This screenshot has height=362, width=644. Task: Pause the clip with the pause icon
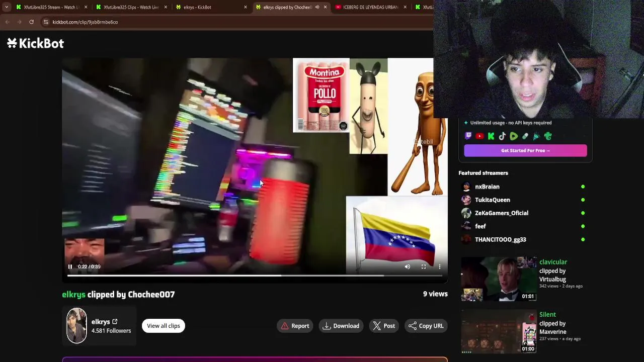click(x=70, y=266)
